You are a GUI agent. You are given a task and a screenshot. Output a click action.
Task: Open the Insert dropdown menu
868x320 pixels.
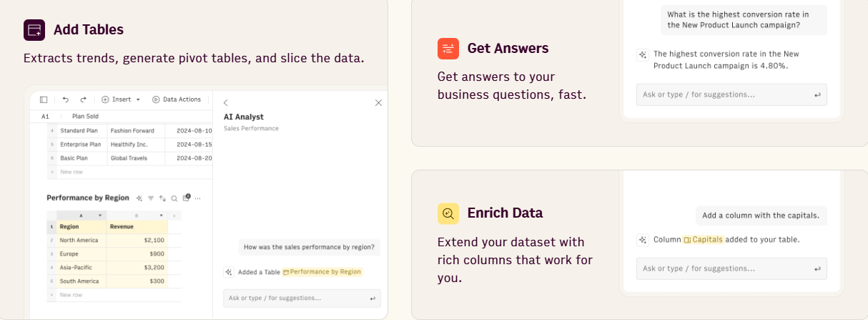click(x=121, y=100)
